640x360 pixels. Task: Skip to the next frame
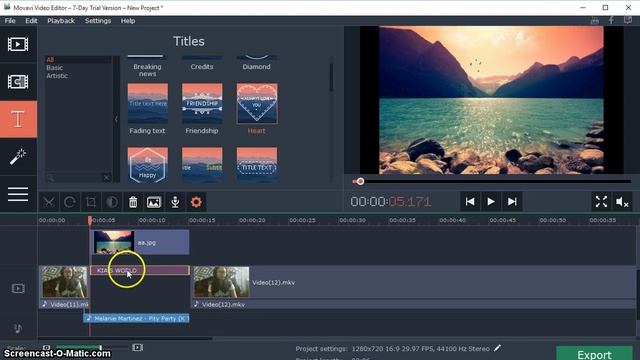pos(512,202)
